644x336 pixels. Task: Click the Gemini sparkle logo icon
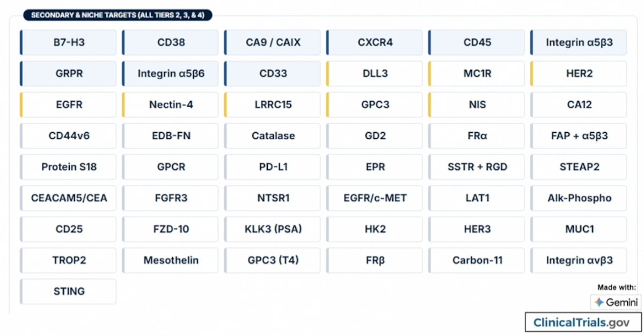click(599, 302)
